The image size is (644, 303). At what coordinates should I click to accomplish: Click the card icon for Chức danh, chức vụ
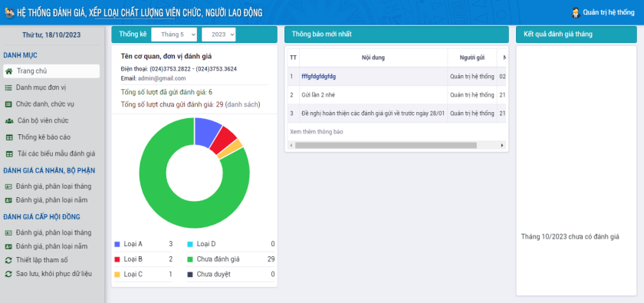(x=8, y=104)
